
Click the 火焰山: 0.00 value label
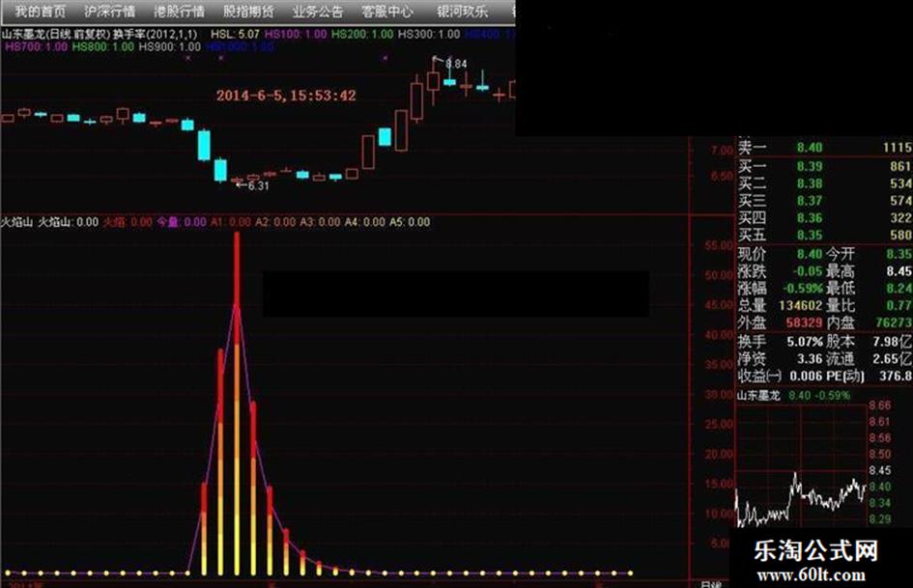[69, 222]
